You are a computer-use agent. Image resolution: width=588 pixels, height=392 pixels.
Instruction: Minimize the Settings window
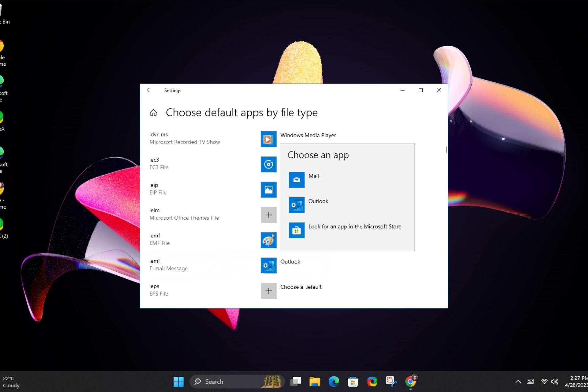pos(402,90)
